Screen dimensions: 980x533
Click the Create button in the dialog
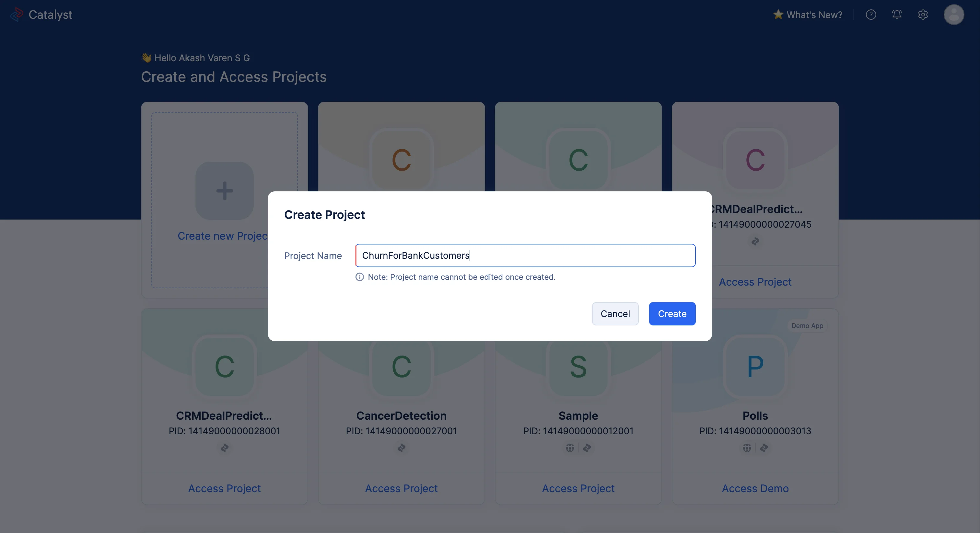[672, 314]
